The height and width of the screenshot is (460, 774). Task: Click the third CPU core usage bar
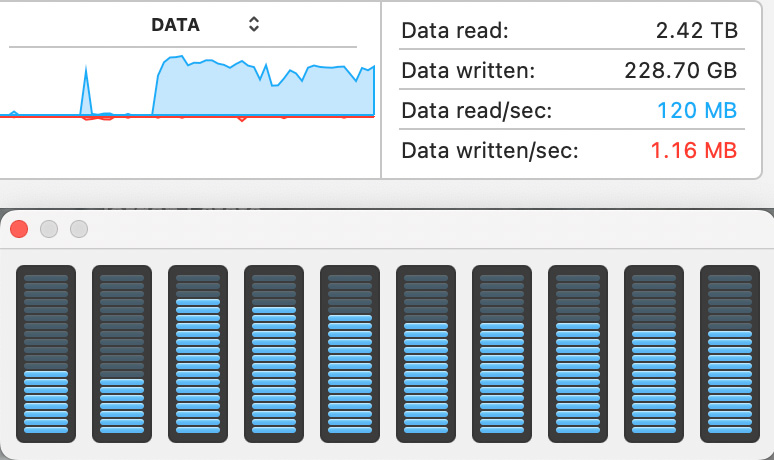click(x=198, y=354)
